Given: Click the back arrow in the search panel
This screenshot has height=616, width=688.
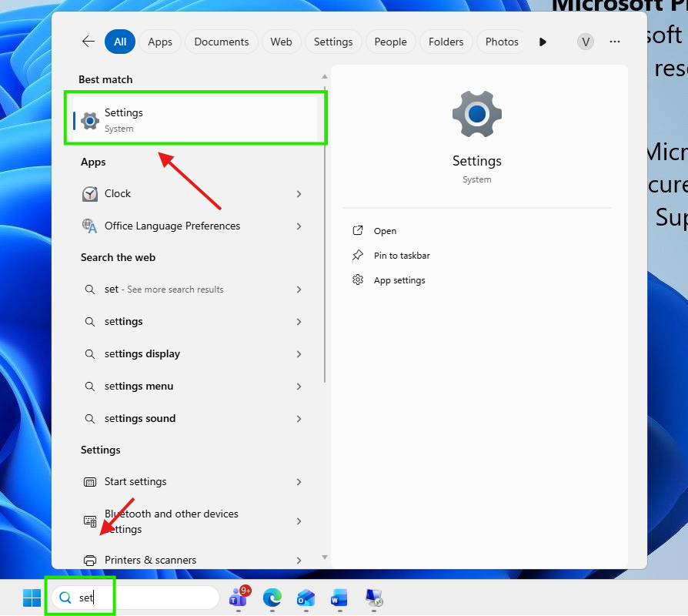Looking at the screenshot, I should tap(88, 42).
